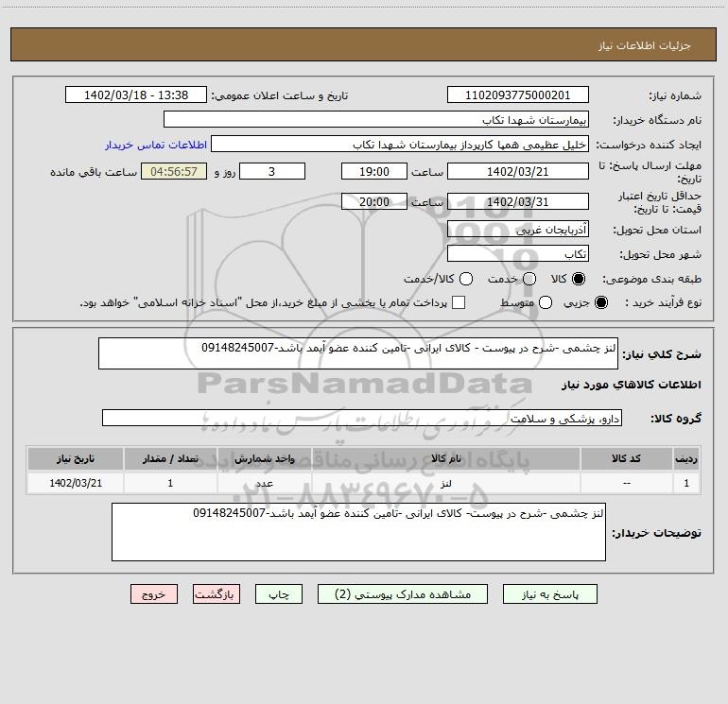Click the عدد unit cell
The width and height of the screenshot is (728, 704).
(x=264, y=483)
